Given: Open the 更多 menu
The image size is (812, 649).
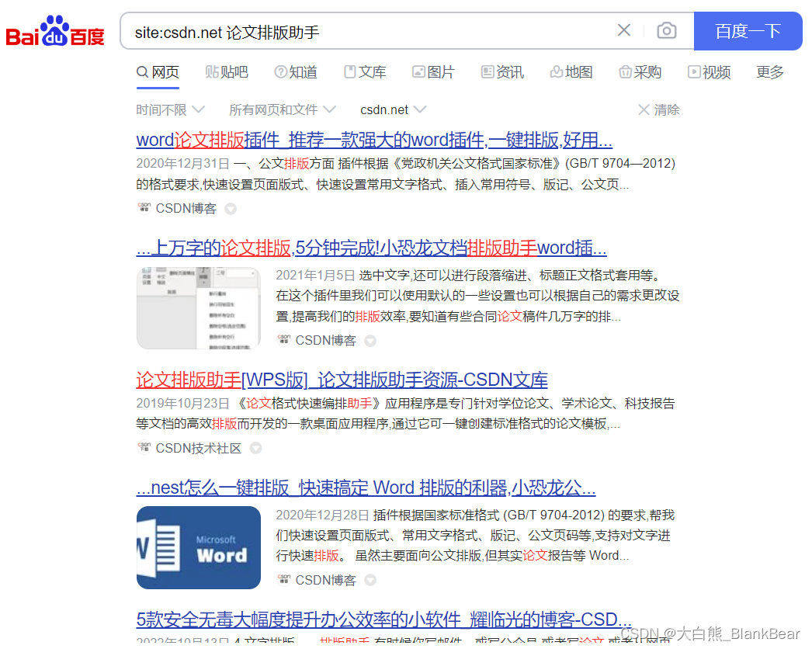Looking at the screenshot, I should tap(770, 72).
